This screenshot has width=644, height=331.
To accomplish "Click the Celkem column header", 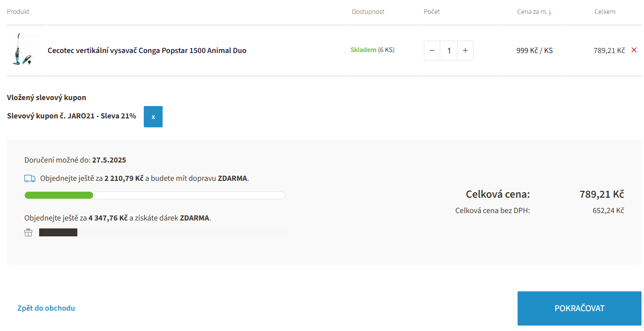I will coord(605,11).
